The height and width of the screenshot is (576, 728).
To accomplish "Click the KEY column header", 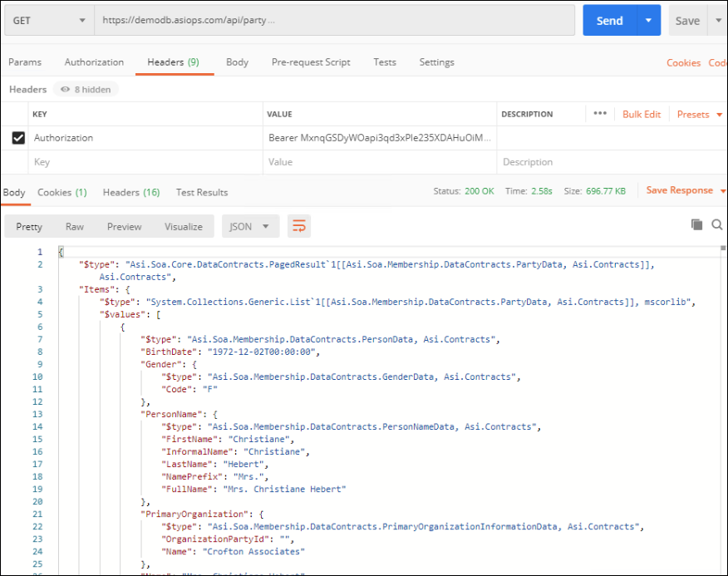I will click(x=40, y=114).
